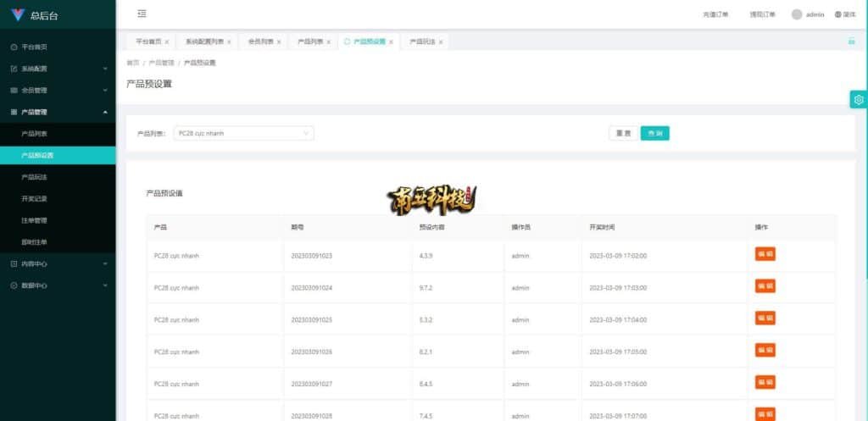This screenshot has width=868, height=421.
Task: Close the 平台首页 tab
Action: click(167, 42)
